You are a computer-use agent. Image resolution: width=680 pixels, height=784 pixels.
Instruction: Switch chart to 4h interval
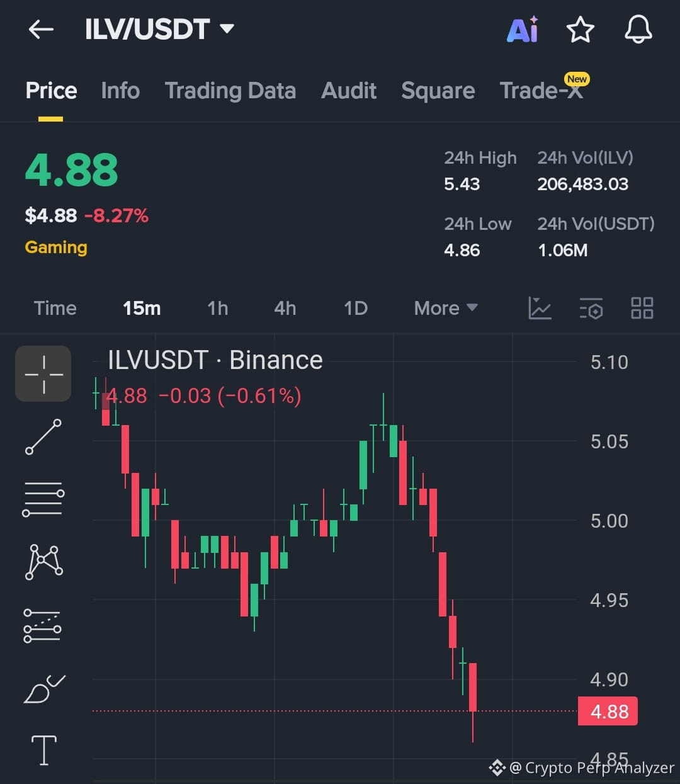(285, 308)
